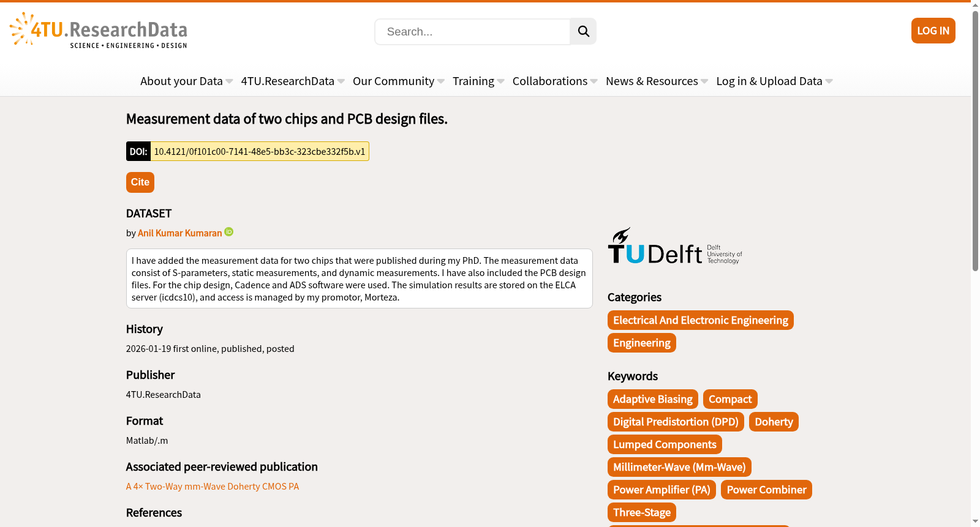
Task: Select the Digital Predistortion (DPD) keyword
Action: (x=676, y=422)
